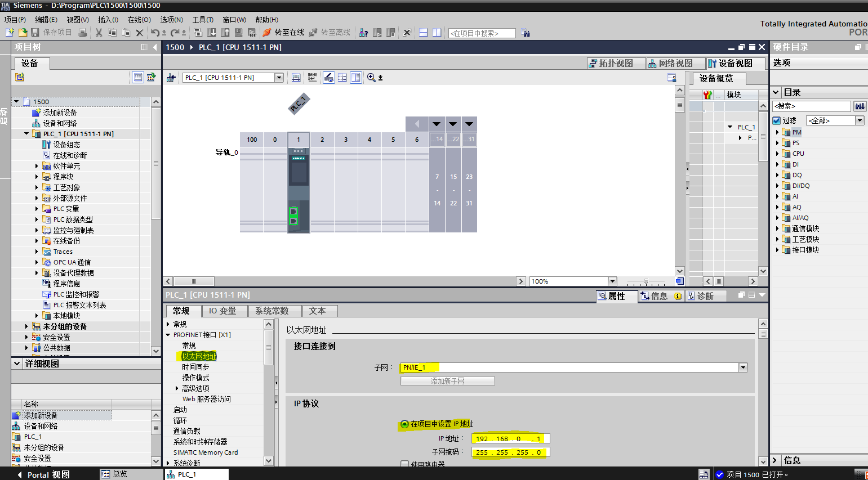Viewport: 868px width, 480px height.
Task: Click the split editor horizontally icon
Action: pos(424,33)
